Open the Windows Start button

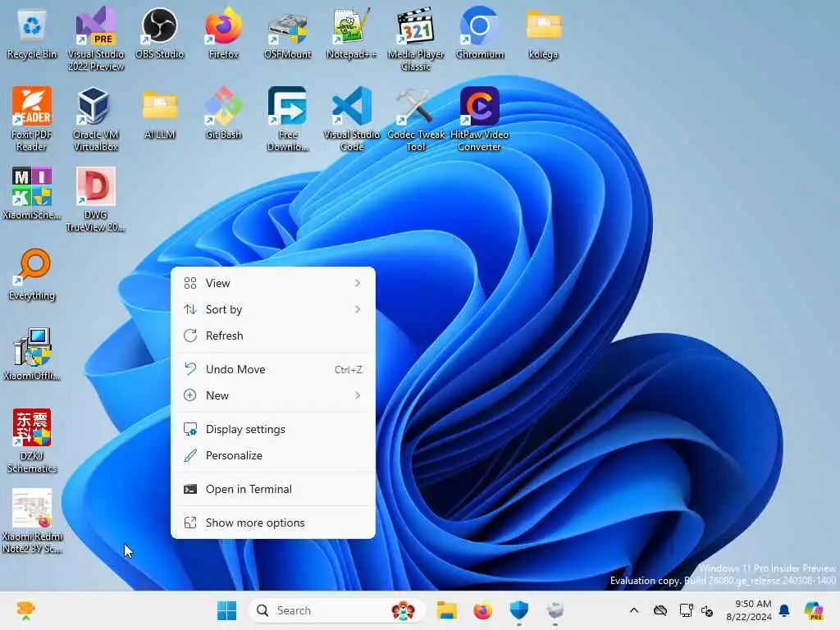226,610
